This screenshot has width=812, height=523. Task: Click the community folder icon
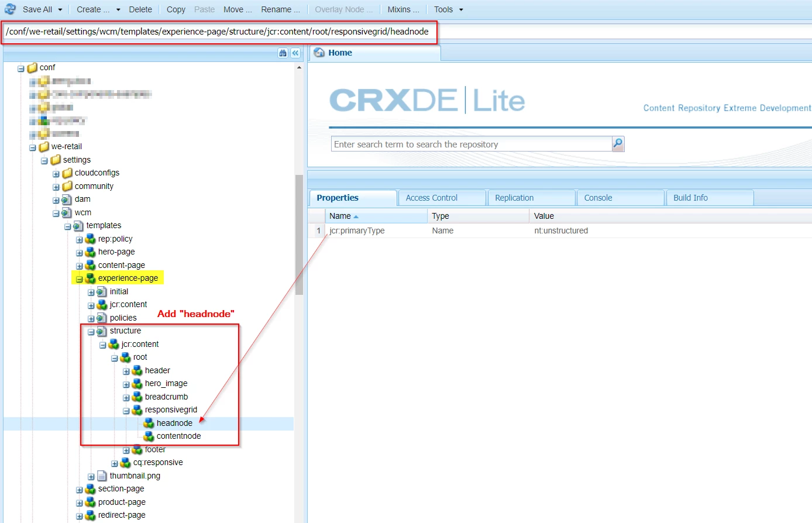pyautogui.click(x=67, y=186)
